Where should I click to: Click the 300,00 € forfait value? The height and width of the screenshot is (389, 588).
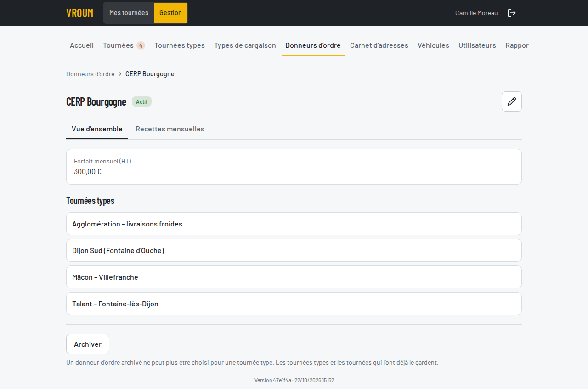[x=88, y=172]
